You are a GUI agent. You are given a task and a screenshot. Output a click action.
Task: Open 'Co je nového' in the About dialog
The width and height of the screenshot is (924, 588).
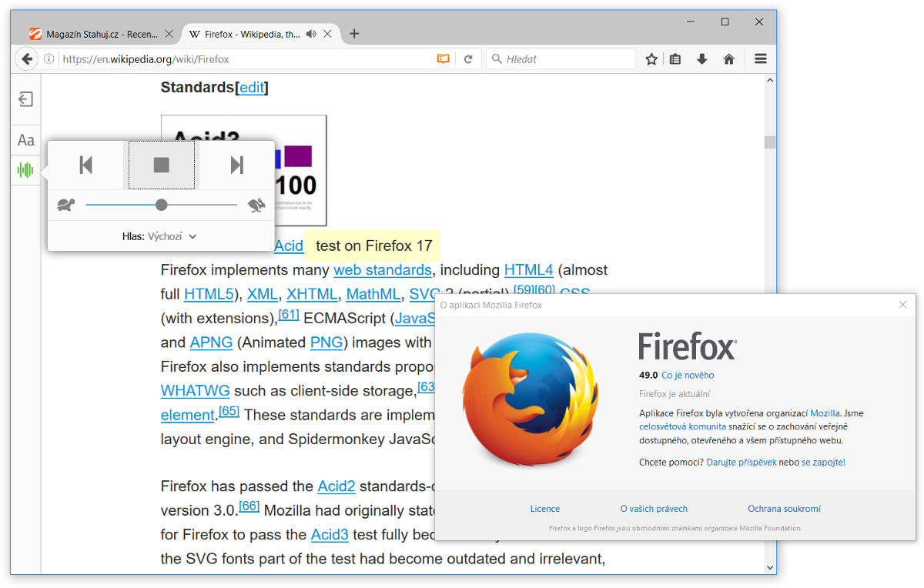click(x=688, y=376)
